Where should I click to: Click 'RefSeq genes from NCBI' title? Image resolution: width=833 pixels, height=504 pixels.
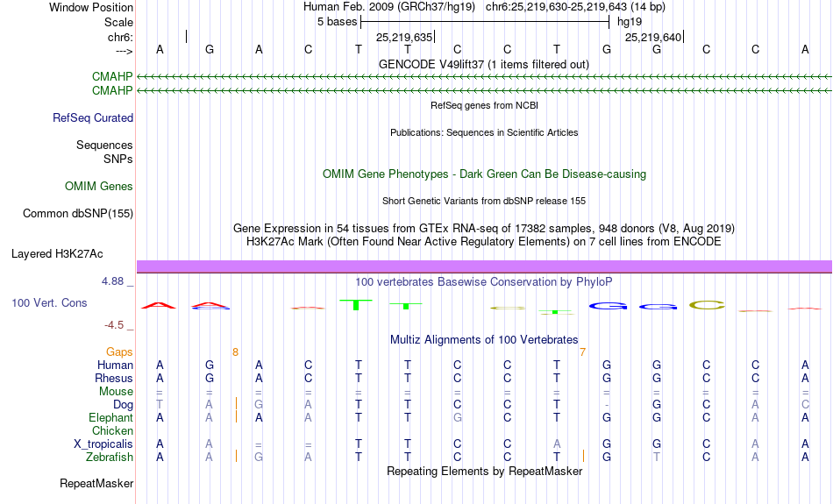pos(484,105)
